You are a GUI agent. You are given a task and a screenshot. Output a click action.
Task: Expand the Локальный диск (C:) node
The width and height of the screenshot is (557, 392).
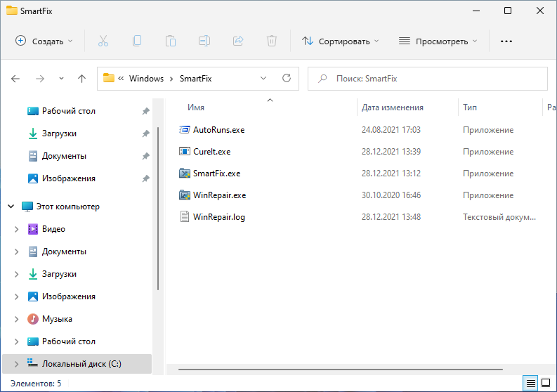point(16,364)
